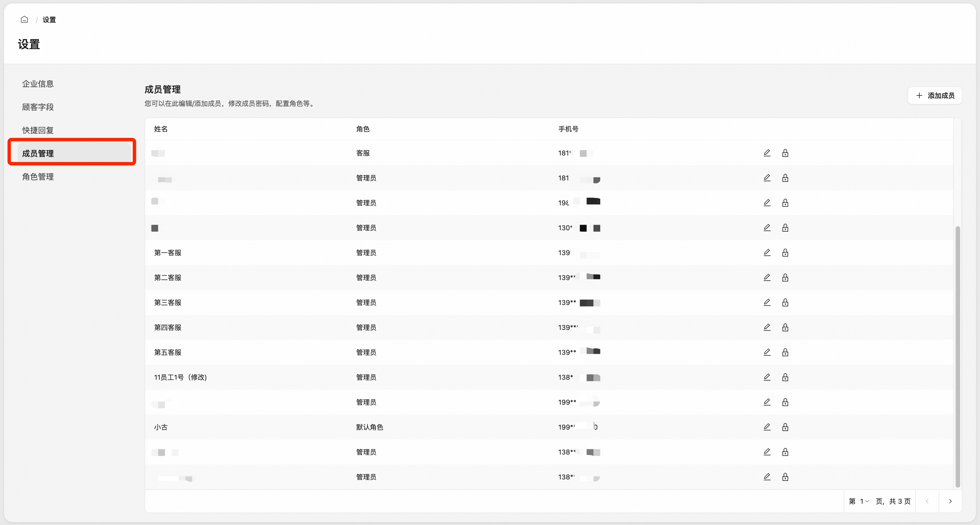Open 顾客字段 settings section

38,107
